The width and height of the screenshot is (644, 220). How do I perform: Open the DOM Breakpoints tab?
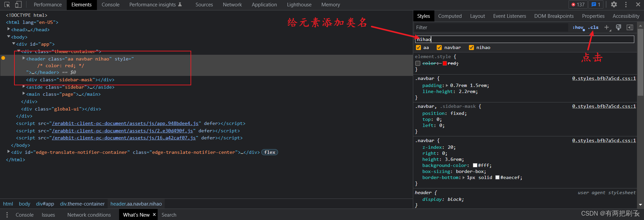coord(554,16)
